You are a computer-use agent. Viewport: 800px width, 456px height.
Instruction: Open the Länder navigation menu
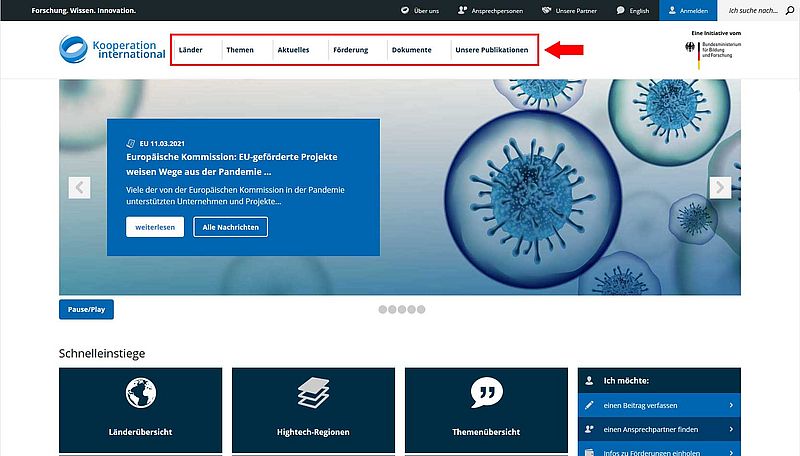coord(190,50)
